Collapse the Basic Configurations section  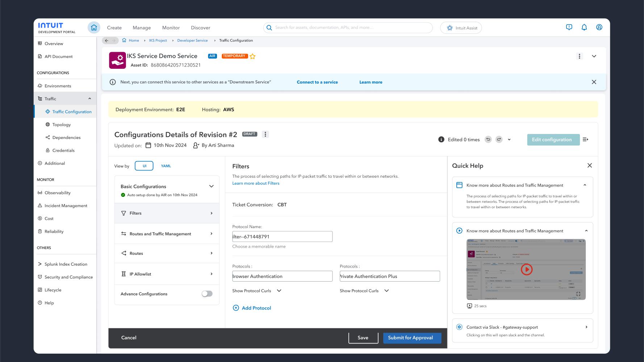(x=212, y=186)
